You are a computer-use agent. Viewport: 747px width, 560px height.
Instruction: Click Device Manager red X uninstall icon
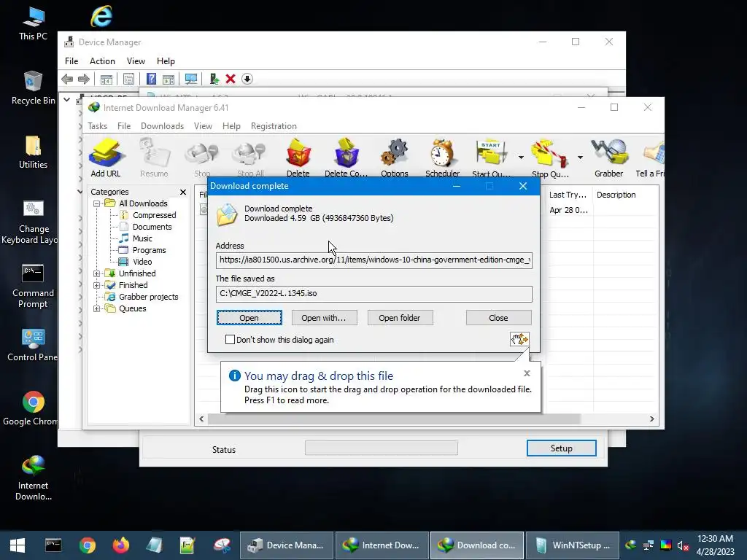tap(231, 79)
